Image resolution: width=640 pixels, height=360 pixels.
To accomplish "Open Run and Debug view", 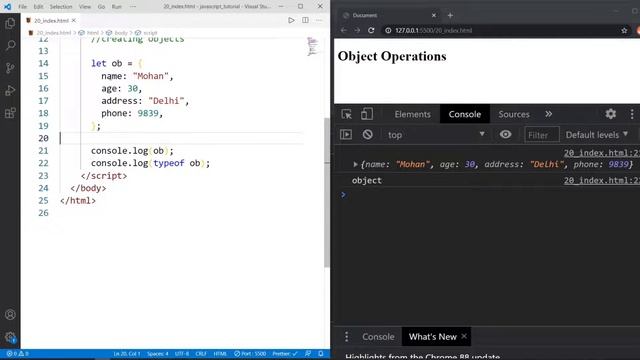I will (x=10, y=90).
